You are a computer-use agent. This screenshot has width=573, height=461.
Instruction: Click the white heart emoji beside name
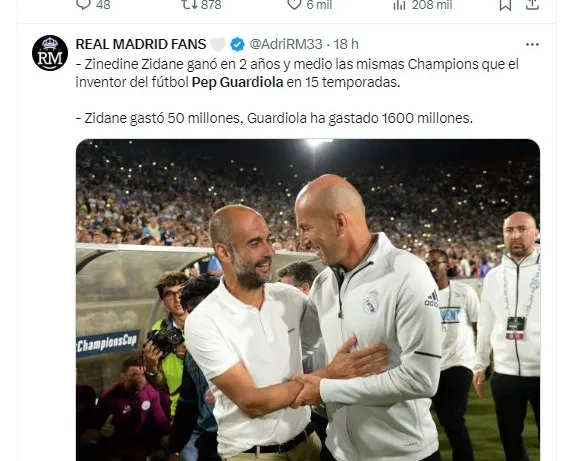tap(218, 45)
